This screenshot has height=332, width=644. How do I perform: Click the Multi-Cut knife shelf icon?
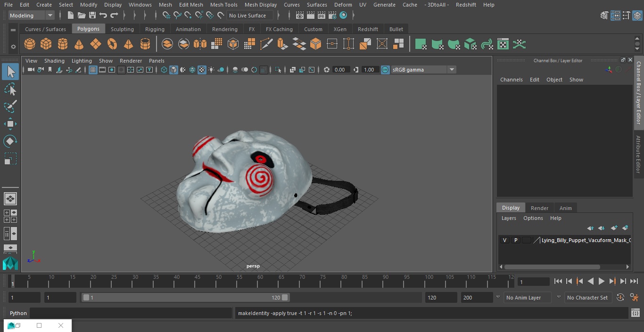(266, 44)
